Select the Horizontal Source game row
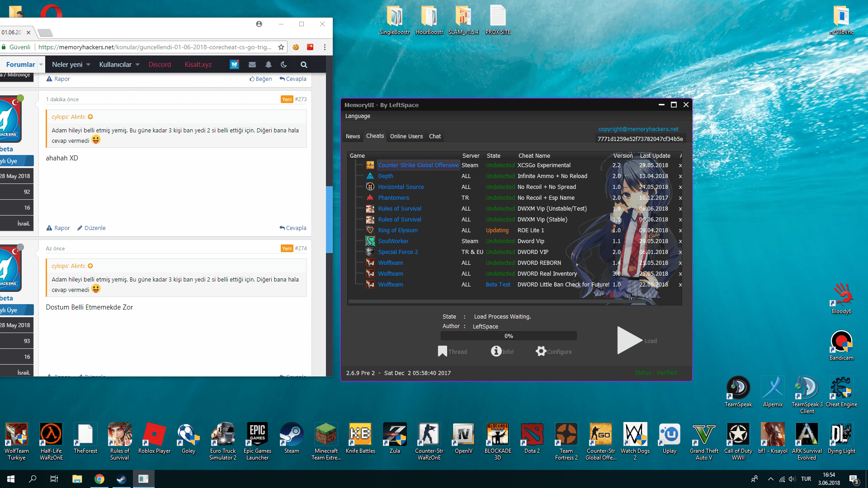The width and height of the screenshot is (868, 488). tap(515, 187)
